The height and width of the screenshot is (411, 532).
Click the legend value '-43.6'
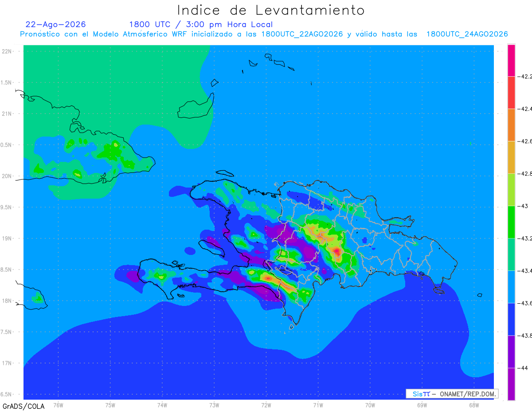tap(525, 303)
